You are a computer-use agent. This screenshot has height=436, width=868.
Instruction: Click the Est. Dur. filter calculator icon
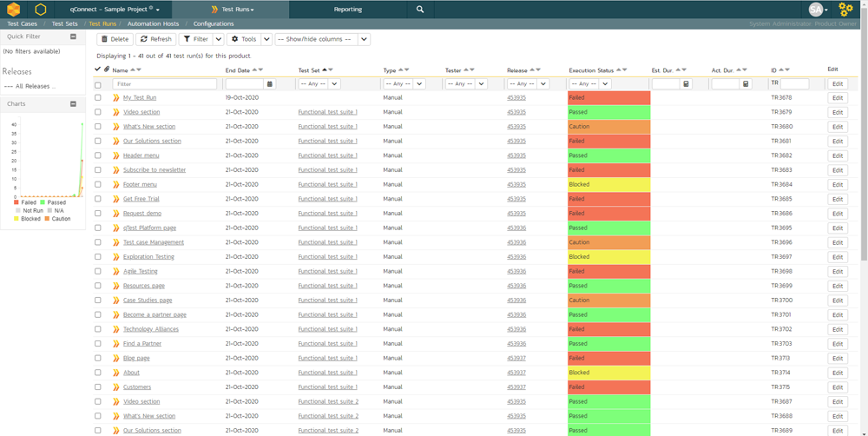click(686, 84)
